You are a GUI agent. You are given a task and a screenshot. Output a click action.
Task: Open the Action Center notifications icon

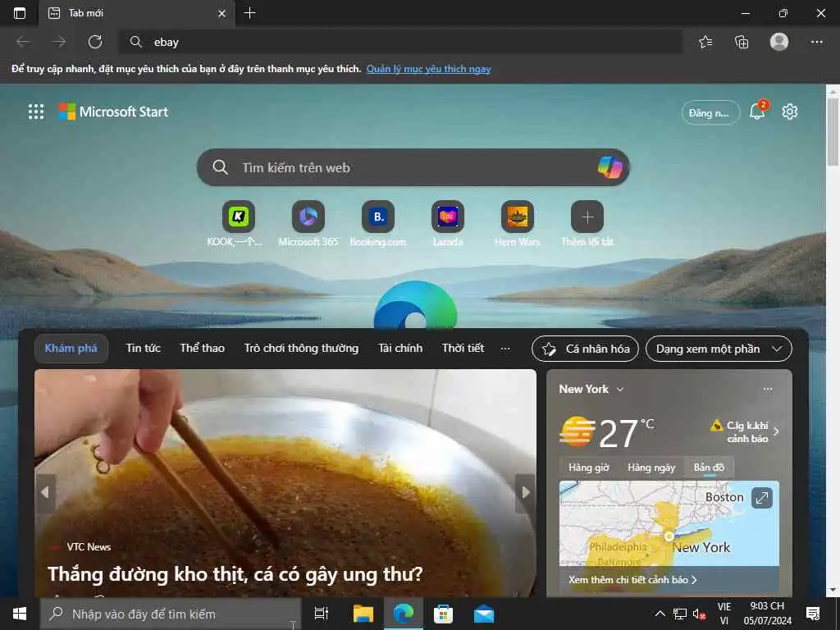coord(813,614)
